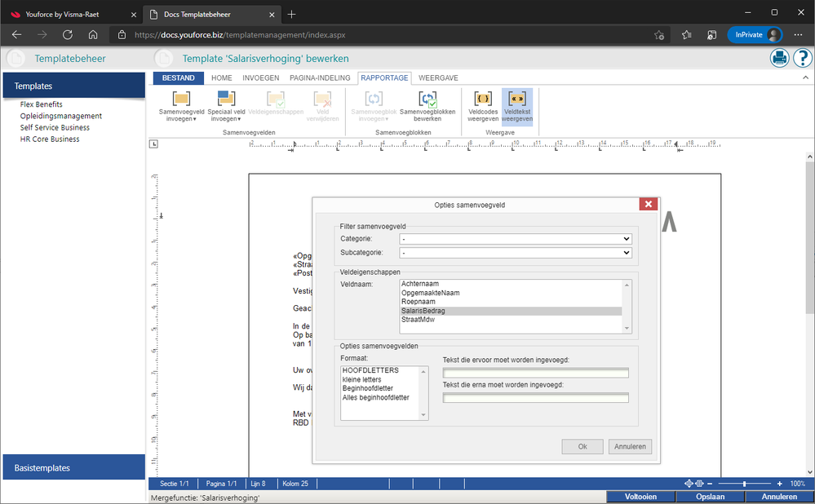Click the Speciaal veld invoegen icon

(x=226, y=99)
